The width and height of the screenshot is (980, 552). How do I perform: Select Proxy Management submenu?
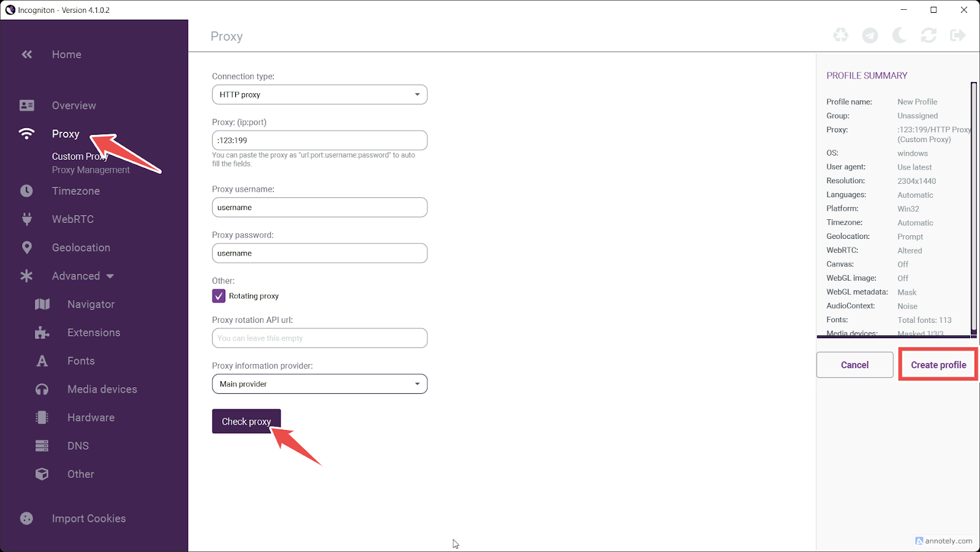[91, 170]
